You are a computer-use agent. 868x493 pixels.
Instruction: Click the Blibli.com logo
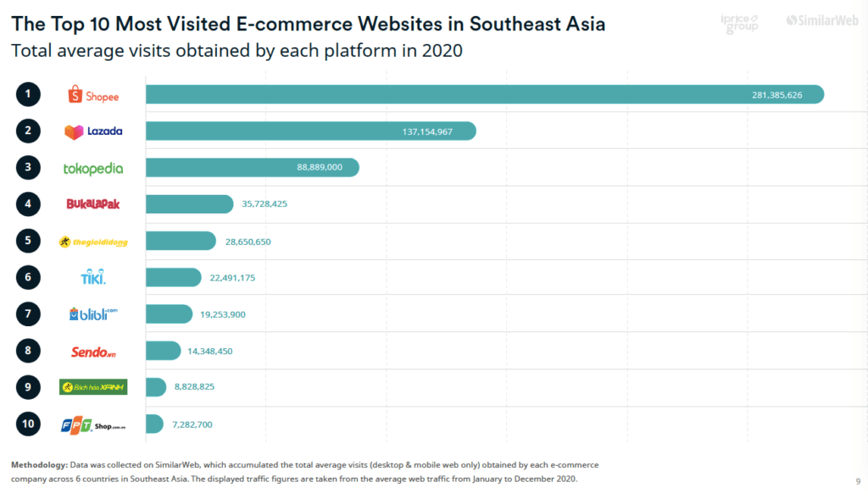[93, 313]
